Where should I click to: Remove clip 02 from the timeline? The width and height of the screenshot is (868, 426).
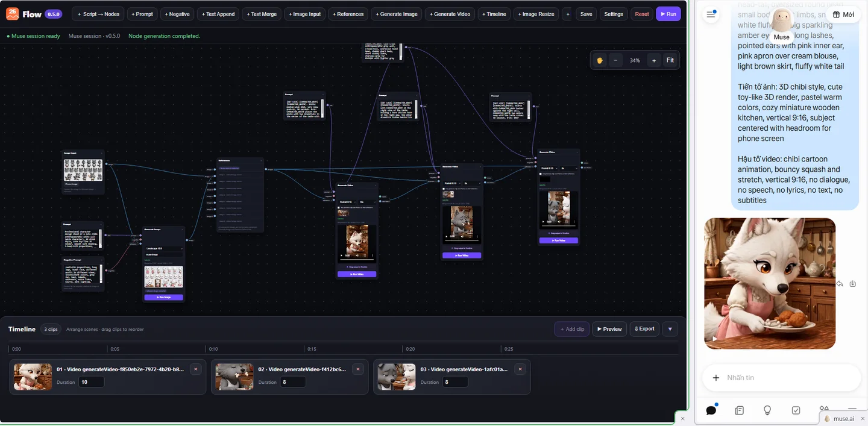coord(358,369)
